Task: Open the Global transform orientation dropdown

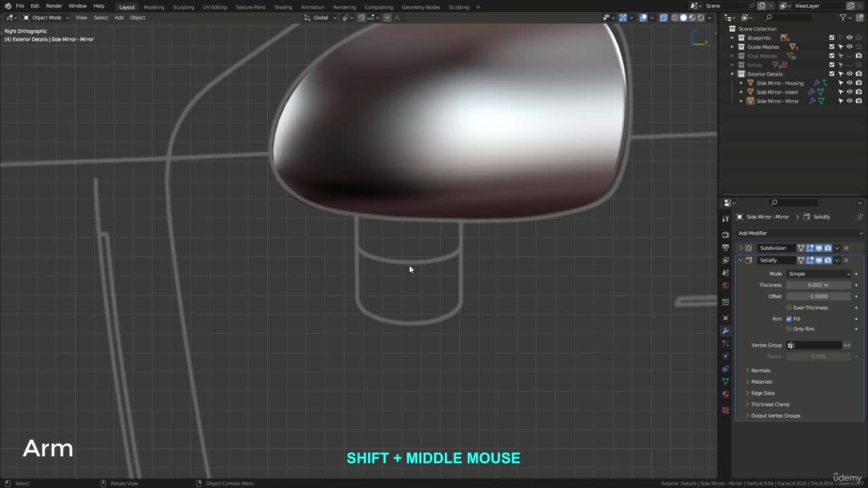Action: coord(320,18)
